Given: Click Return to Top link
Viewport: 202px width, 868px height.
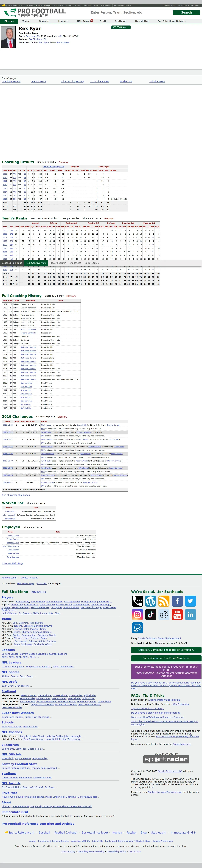Looking at the screenshot, I should (39, 592).
